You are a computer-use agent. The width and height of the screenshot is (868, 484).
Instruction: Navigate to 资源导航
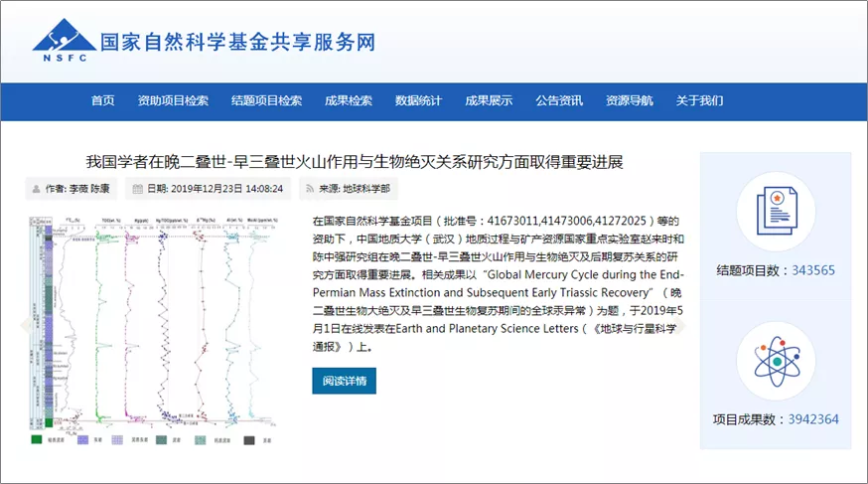630,100
